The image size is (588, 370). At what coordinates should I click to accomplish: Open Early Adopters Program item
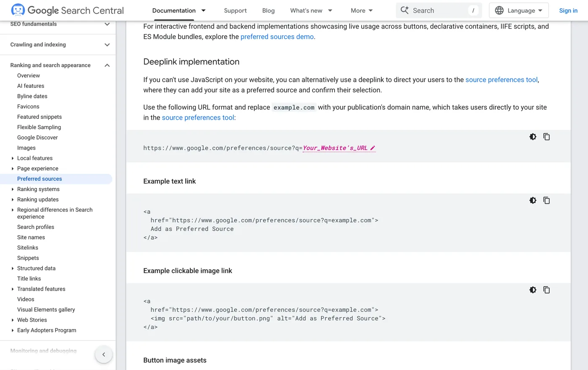[47, 330]
